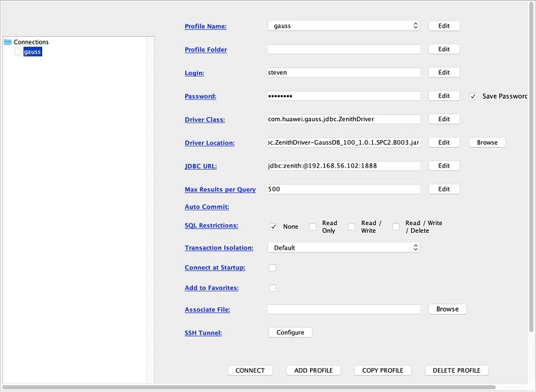Enable Read / Write / Delete restriction
Viewport: 536px width, 392px height.
tap(396, 227)
